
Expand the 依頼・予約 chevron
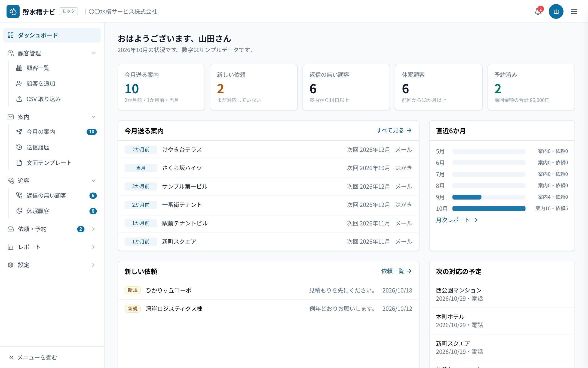(93, 229)
